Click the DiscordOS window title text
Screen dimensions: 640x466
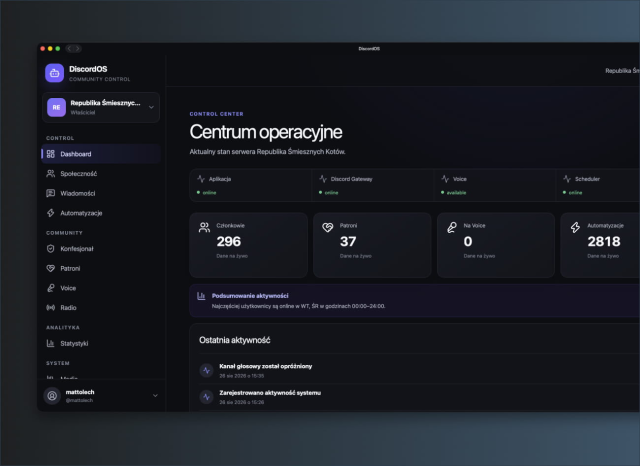(x=369, y=49)
